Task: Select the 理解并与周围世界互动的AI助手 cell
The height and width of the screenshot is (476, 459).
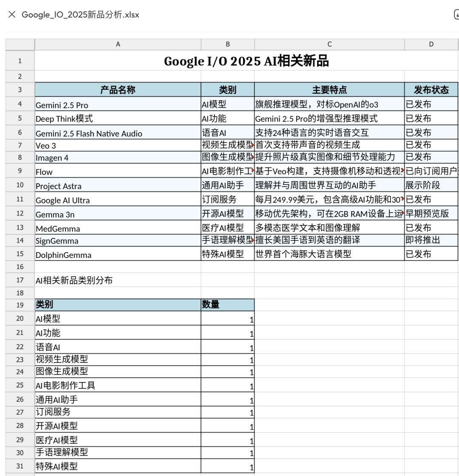Action: (x=329, y=185)
